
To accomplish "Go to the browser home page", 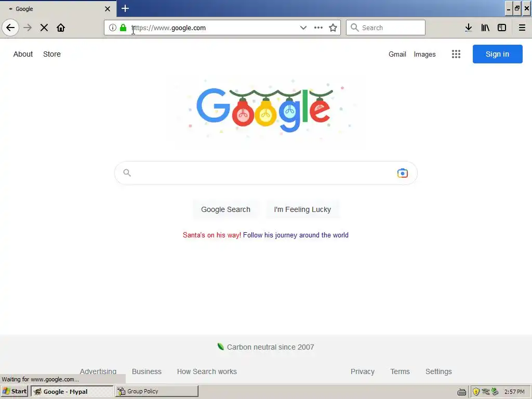I will tap(61, 28).
